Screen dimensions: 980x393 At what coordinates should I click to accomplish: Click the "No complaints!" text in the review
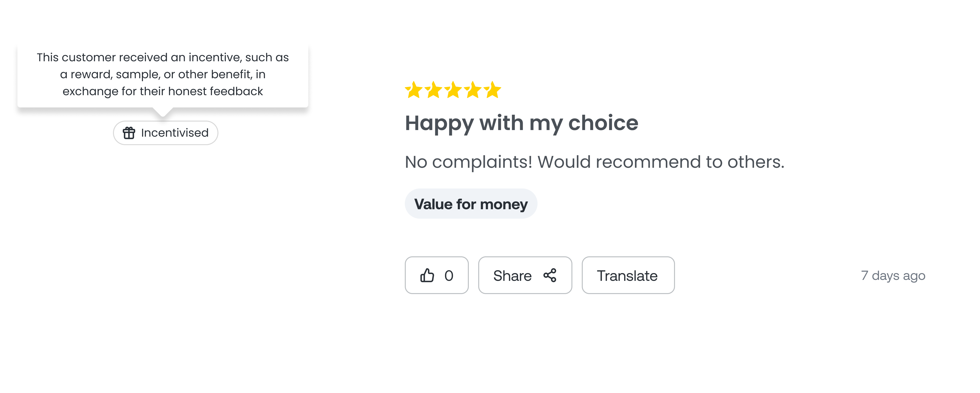point(468,162)
